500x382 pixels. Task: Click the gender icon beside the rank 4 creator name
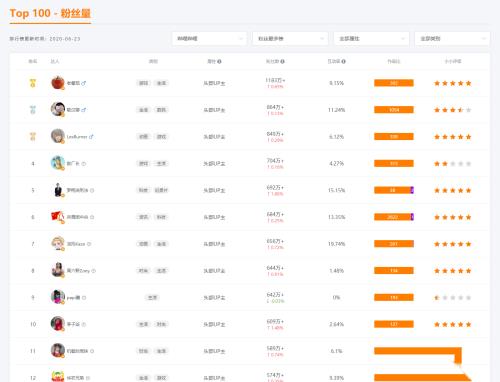[x=84, y=164]
